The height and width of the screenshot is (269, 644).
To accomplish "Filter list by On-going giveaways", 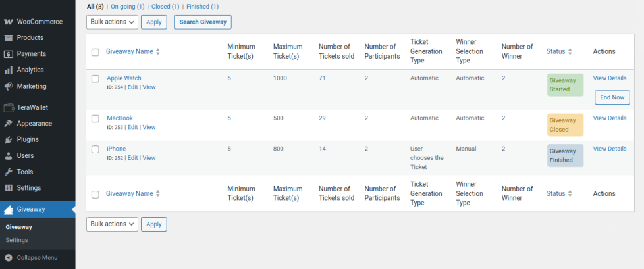I will tap(127, 7).
